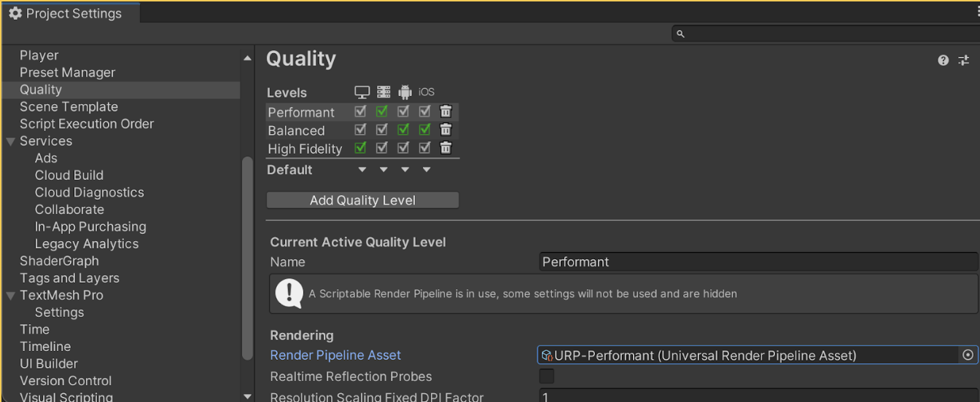Click the sidebar vertical scrollbar
Image resolution: width=980 pixels, height=402 pixels.
[247, 255]
